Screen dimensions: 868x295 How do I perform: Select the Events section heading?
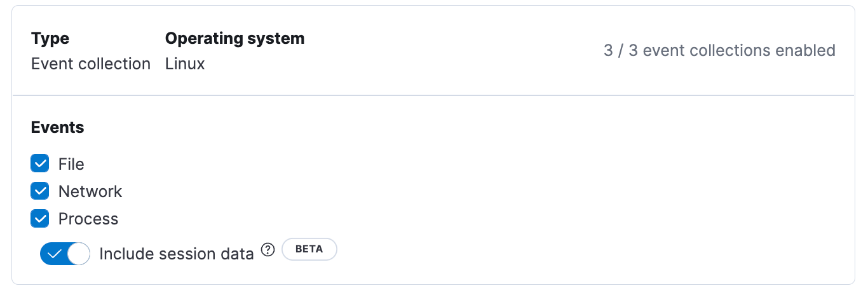58,127
